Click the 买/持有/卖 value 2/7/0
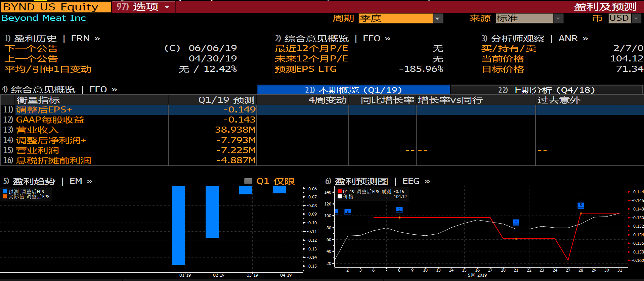644x281 pixels. point(628,48)
